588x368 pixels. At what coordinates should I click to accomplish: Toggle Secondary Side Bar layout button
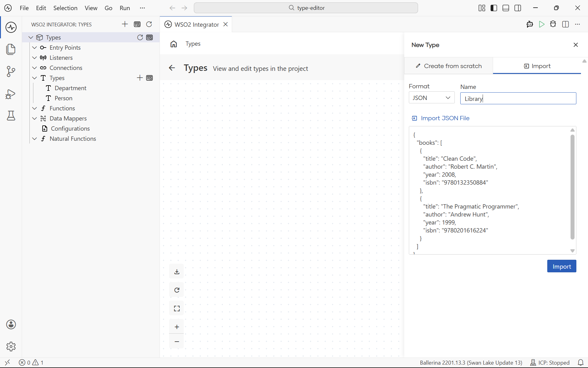[x=518, y=8]
